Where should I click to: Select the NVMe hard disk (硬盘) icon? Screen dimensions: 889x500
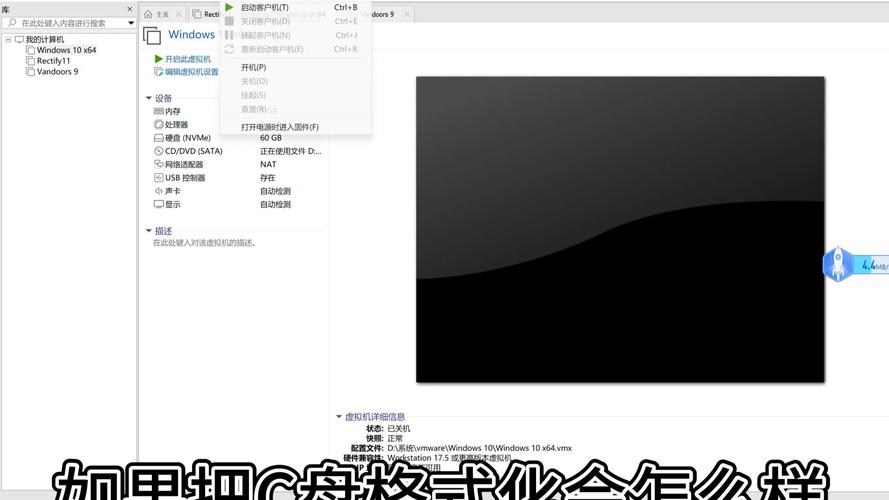coord(158,137)
